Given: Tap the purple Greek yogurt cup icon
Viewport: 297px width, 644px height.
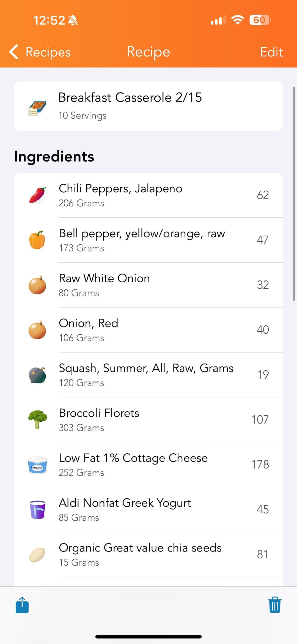Looking at the screenshot, I should tap(37, 509).
